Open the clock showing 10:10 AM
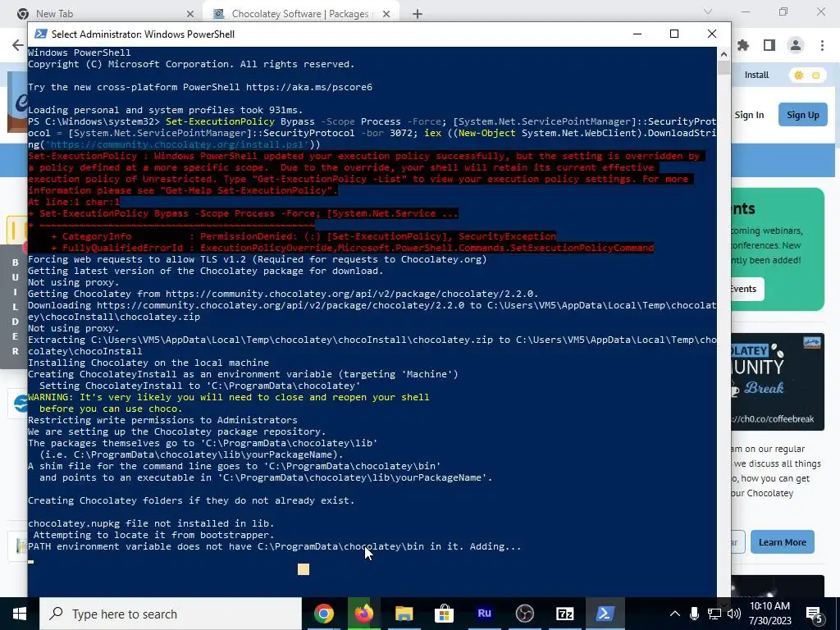The width and height of the screenshot is (840, 630). click(x=769, y=614)
